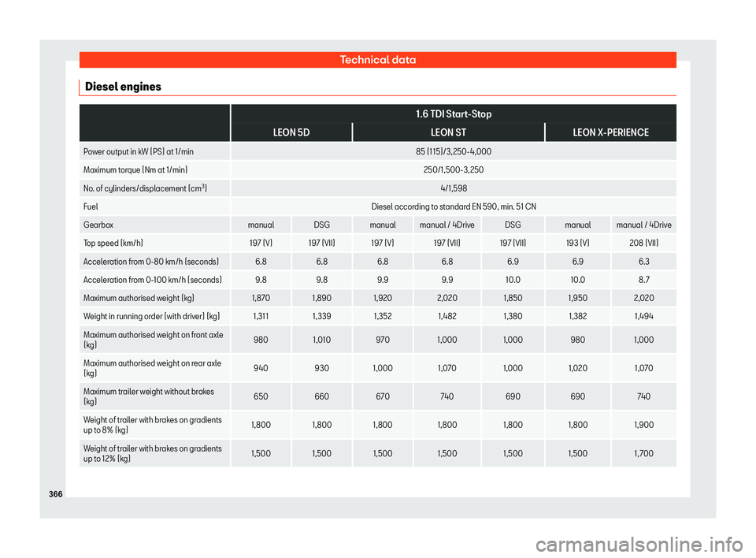Viewport: 756px width, 558px height.
Task: Click the "Gearbox" row label
Action: [98, 225]
